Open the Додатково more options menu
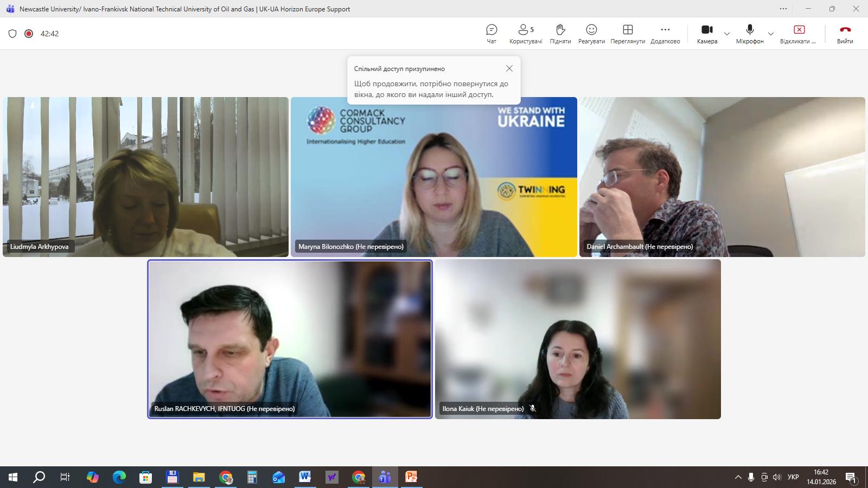The image size is (868, 488). click(x=665, y=30)
